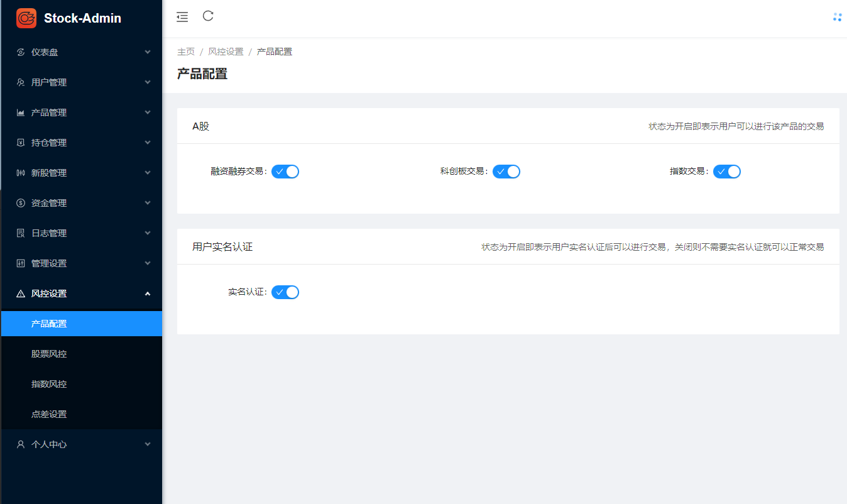Screen dimensions: 847x504
Task: Disable the 融资融券交易 switch
Action: pyautogui.click(x=285, y=171)
